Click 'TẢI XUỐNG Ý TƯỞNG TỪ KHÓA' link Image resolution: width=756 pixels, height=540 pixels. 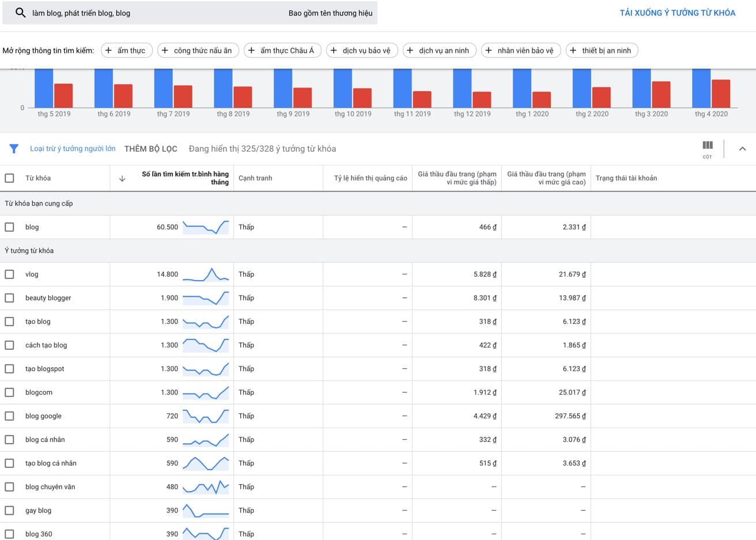click(678, 13)
